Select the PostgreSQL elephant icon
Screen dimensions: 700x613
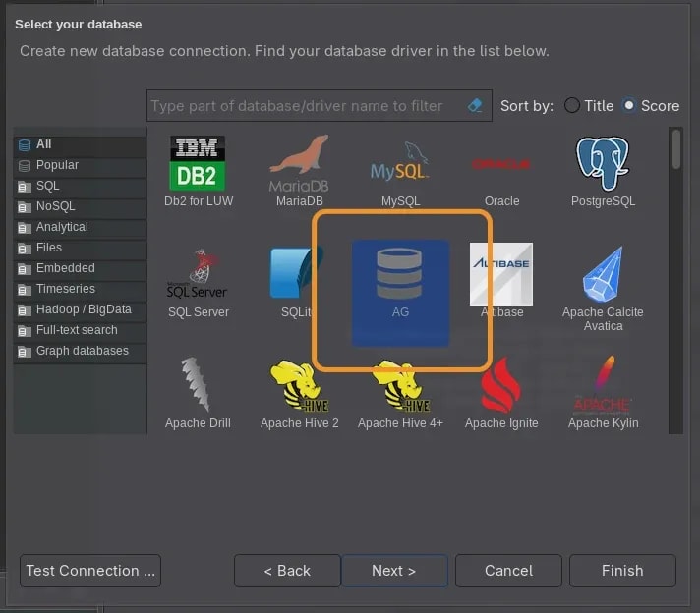(603, 164)
